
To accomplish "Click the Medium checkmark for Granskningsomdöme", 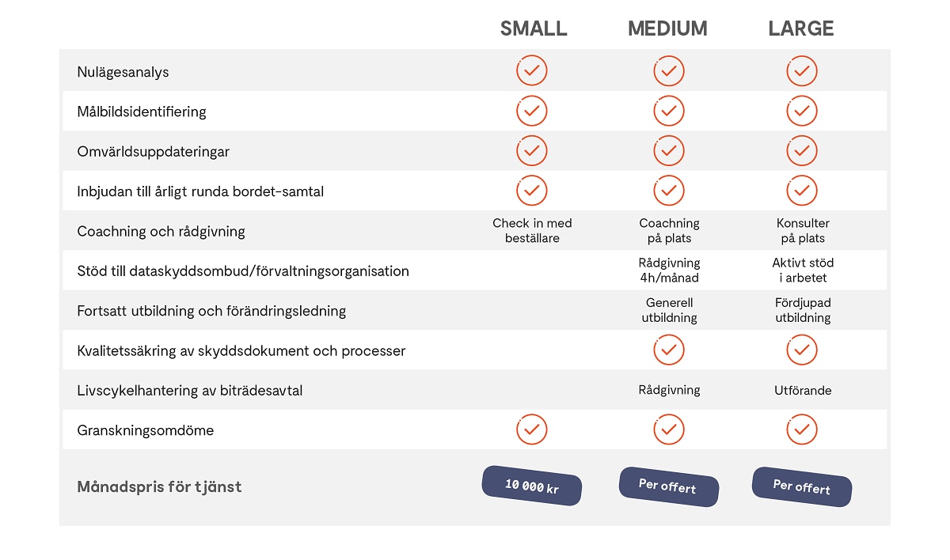I will pos(669,429).
